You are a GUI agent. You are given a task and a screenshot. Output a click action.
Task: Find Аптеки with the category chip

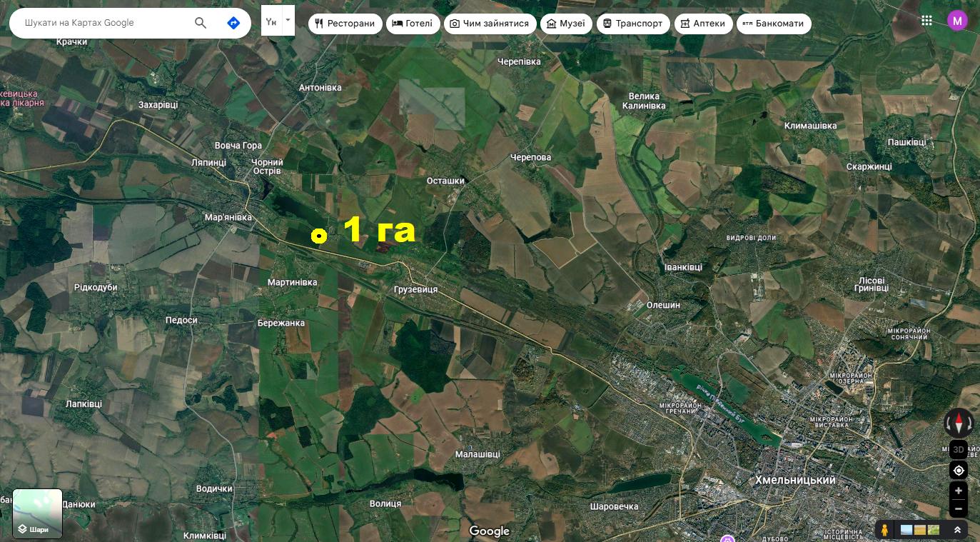click(x=703, y=24)
